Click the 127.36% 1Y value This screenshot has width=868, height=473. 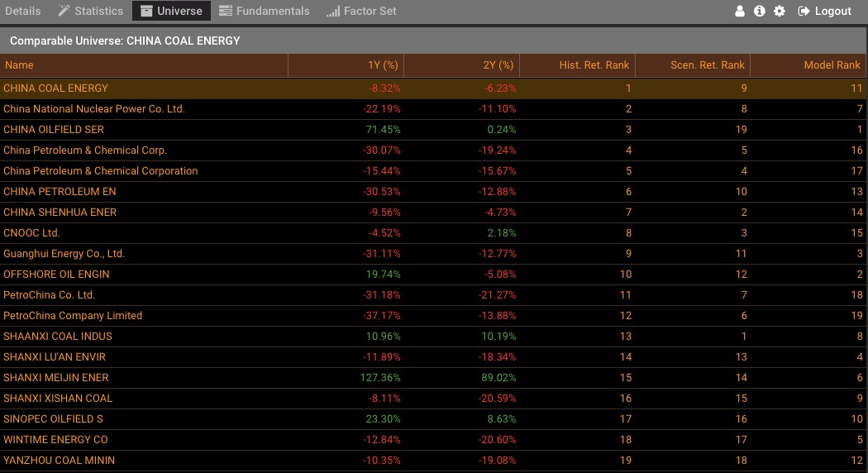click(x=380, y=378)
